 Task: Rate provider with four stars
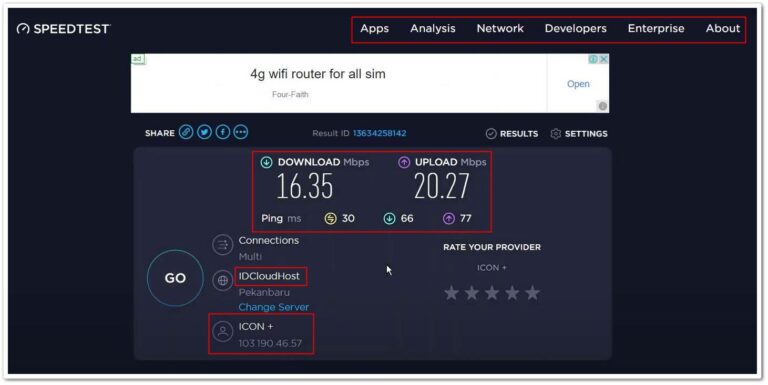[x=512, y=293]
